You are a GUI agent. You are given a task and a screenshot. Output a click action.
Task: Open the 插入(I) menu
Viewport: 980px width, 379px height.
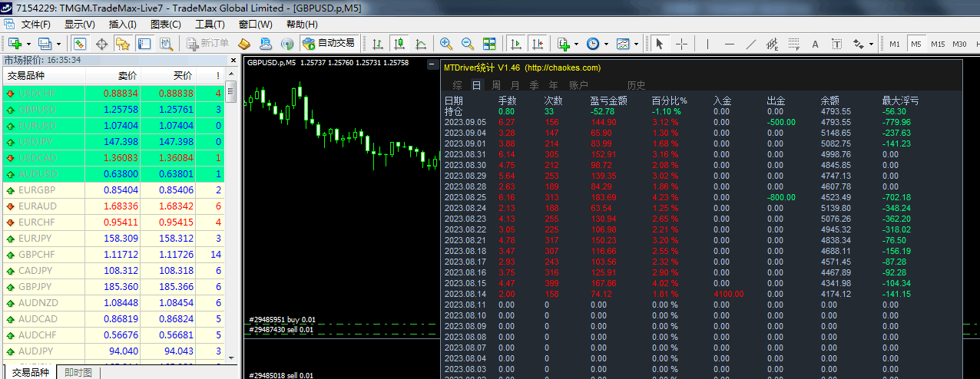(123, 24)
